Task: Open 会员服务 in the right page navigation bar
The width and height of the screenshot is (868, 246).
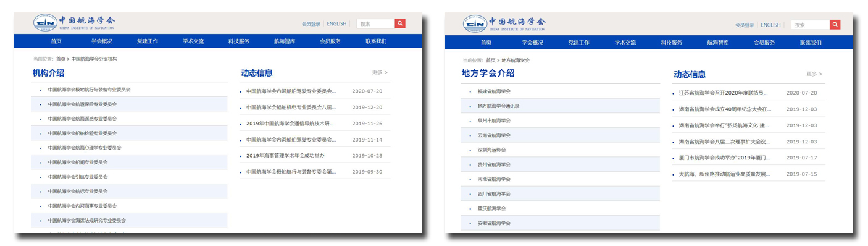Action: pyautogui.click(x=764, y=43)
